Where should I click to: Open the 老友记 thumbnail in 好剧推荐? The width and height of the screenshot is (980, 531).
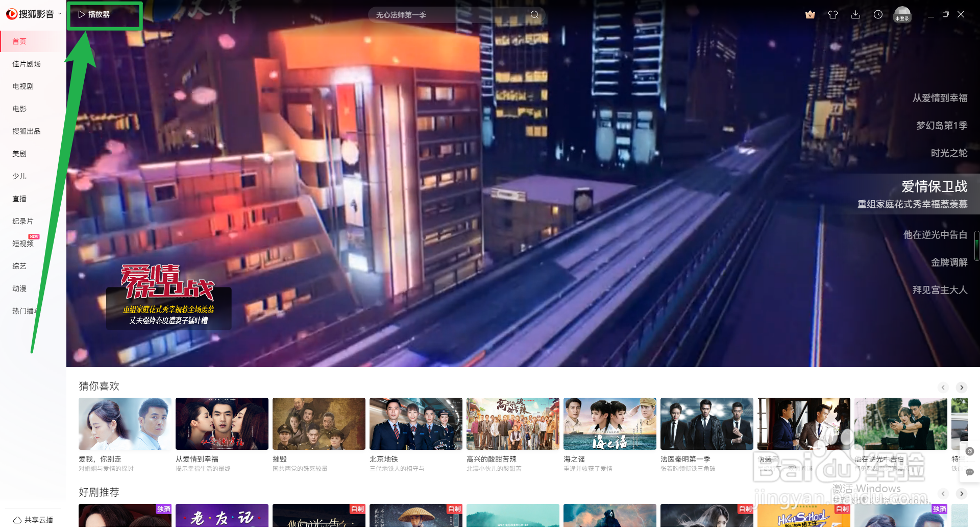click(222, 515)
